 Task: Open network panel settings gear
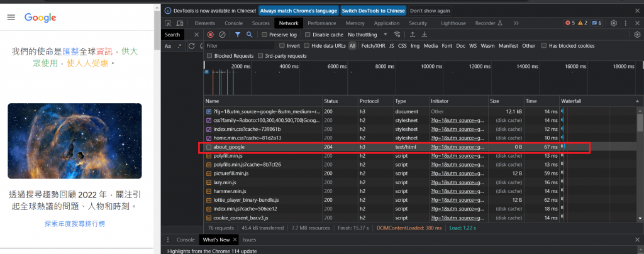pos(638,35)
